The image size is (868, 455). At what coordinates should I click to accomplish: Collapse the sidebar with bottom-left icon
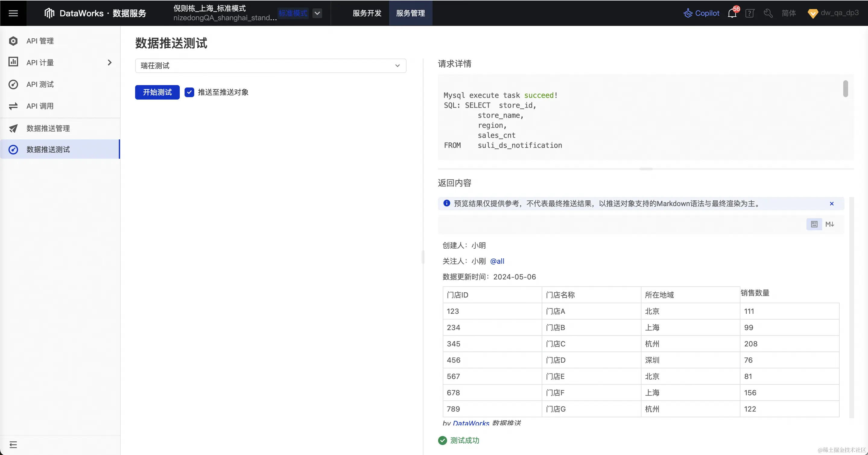point(13,444)
